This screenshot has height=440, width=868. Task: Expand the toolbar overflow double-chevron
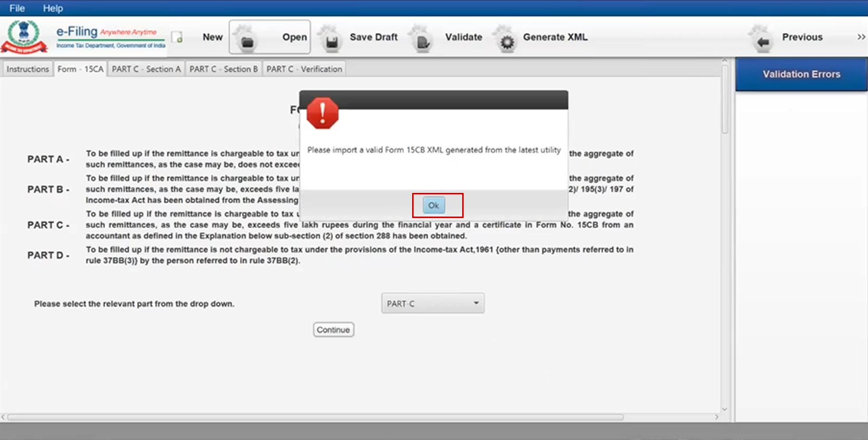pyautogui.click(x=861, y=37)
